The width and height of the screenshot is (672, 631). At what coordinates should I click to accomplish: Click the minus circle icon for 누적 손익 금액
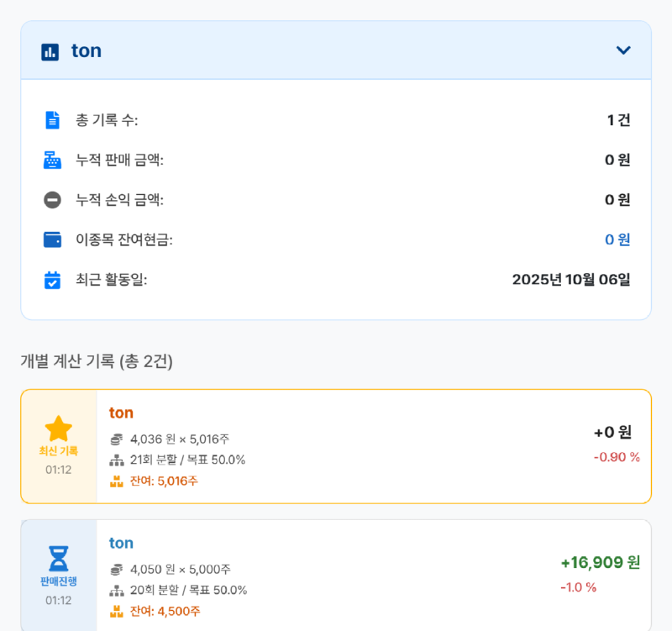click(x=52, y=200)
